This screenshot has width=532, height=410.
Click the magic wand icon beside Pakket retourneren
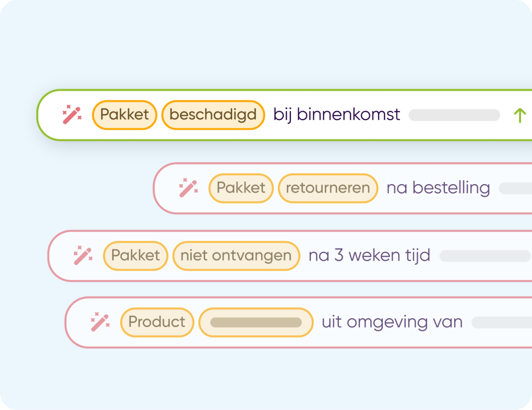[x=188, y=188]
